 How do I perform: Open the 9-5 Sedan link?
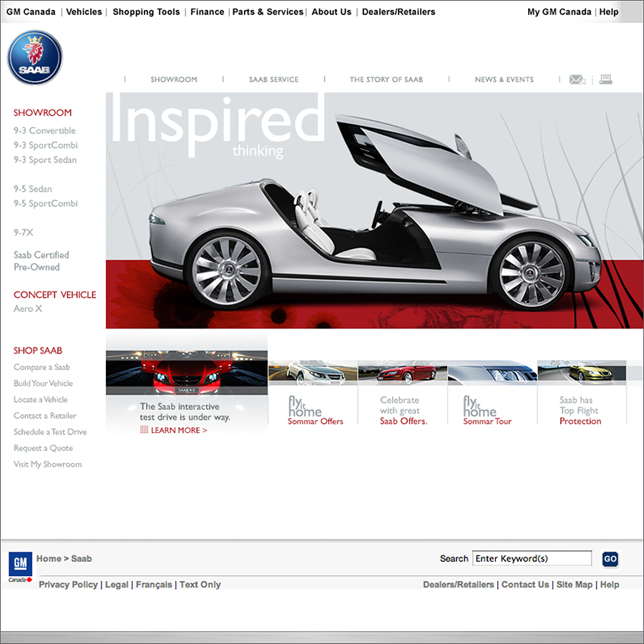click(32, 189)
